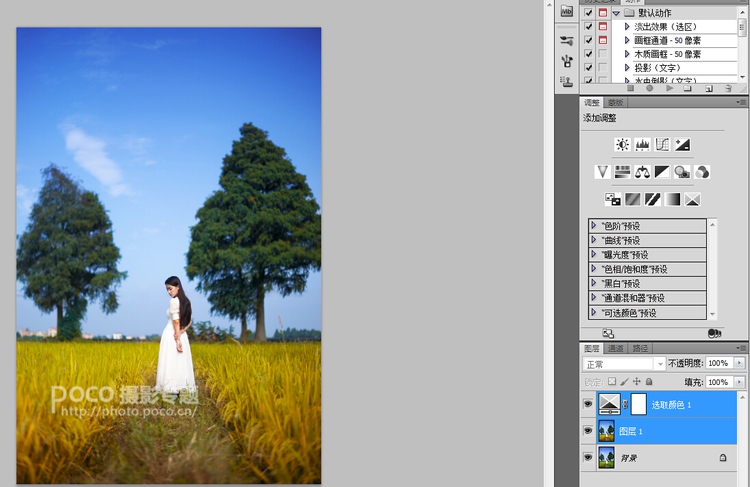Open the Layers panel options menu
This screenshot has height=487, width=750.
coord(741,348)
